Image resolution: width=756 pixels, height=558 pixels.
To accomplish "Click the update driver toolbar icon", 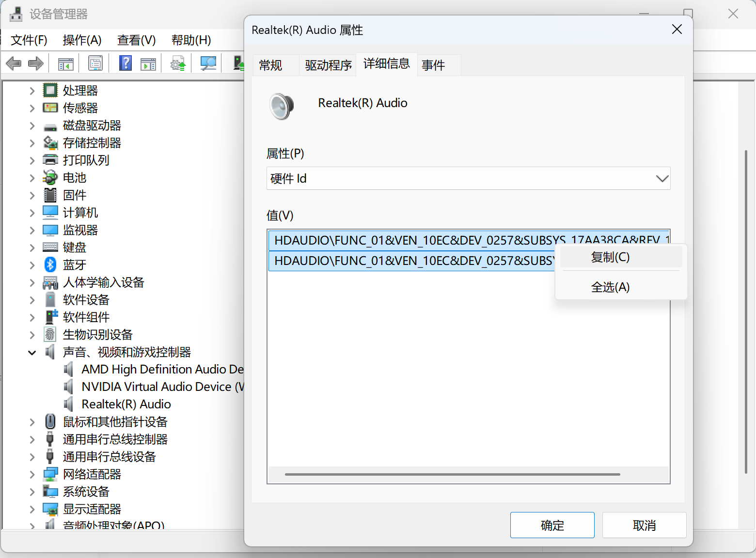I will 178,63.
